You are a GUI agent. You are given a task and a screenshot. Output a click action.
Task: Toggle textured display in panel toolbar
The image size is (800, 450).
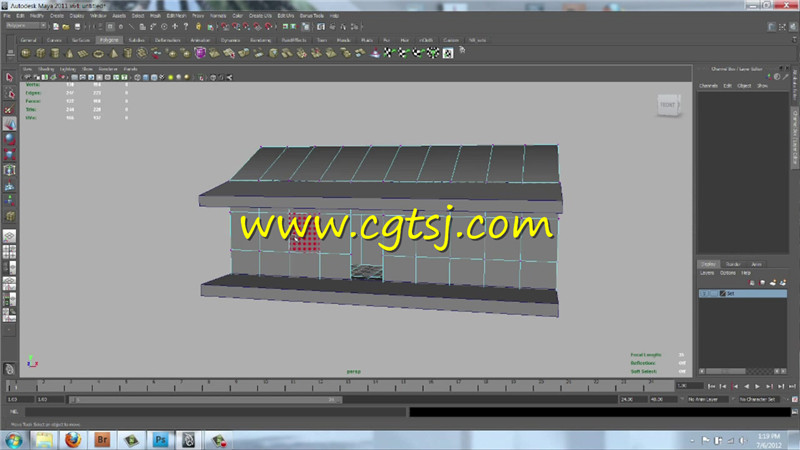click(162, 78)
